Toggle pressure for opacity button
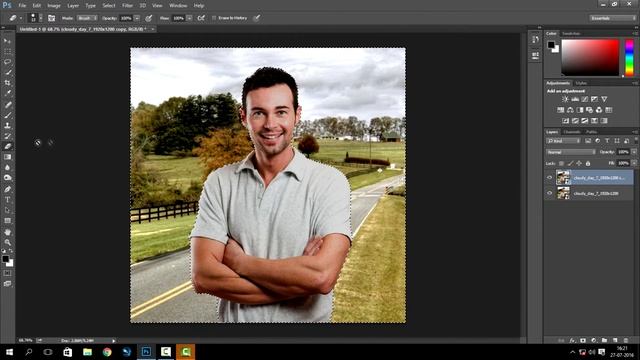The image size is (640, 360). tap(149, 18)
